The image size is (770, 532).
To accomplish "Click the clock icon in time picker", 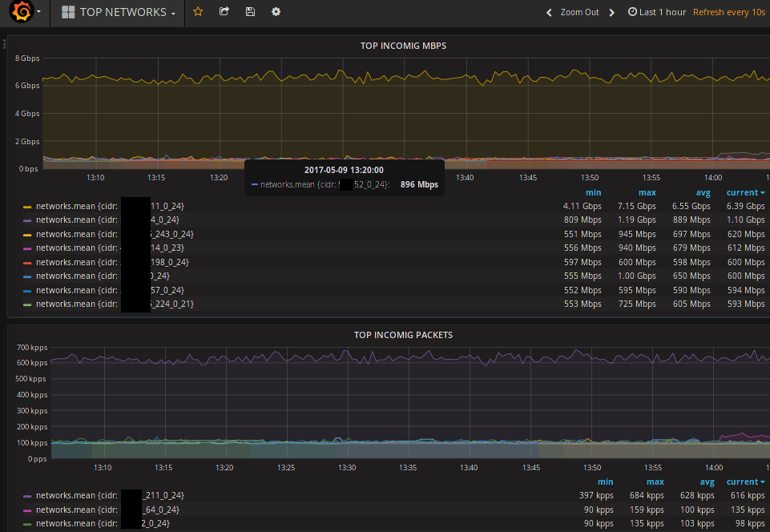I will click(x=632, y=13).
